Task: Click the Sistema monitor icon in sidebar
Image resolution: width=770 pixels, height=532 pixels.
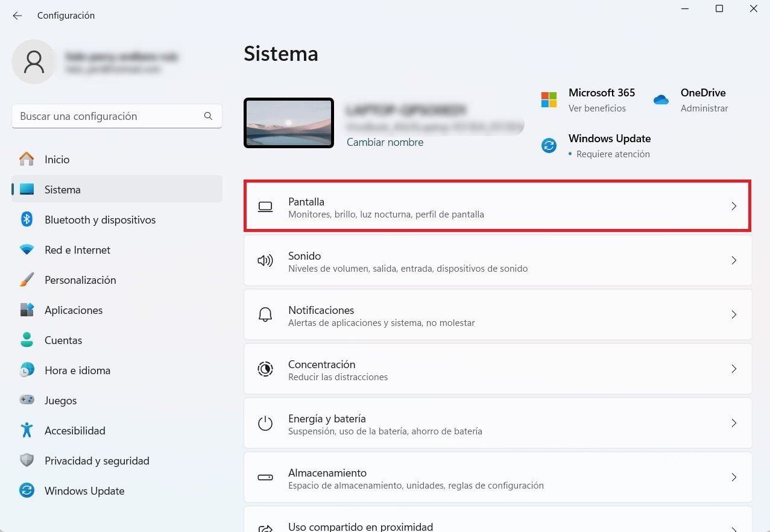Action: click(27, 190)
